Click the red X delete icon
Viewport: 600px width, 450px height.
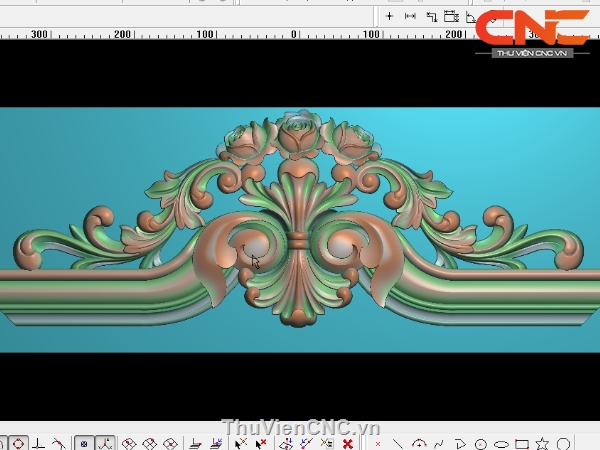pos(347,443)
